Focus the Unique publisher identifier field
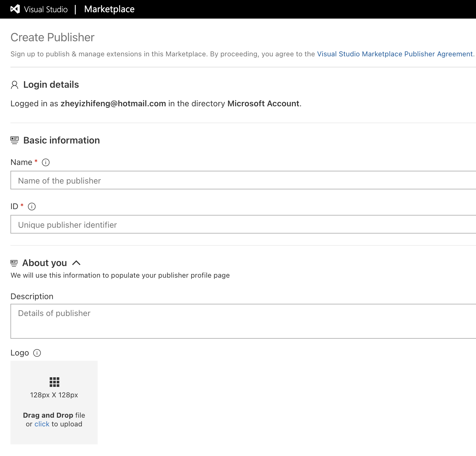Viewport: 476px width, 456px height. [x=243, y=224]
